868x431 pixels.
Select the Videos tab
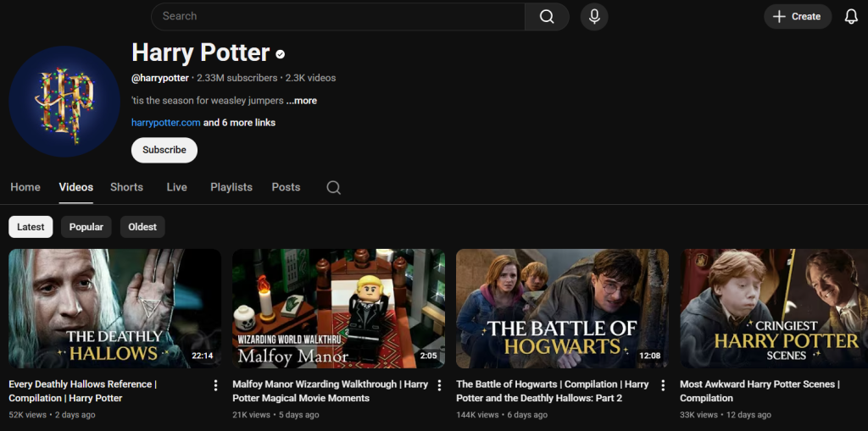(x=75, y=188)
